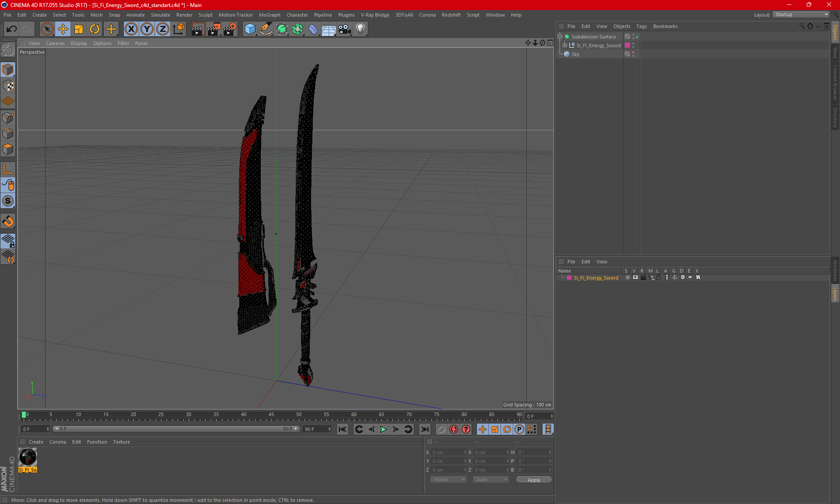This screenshot has height=504, width=840.
Task: Open the deformer bend icon
Action: [x=313, y=29]
